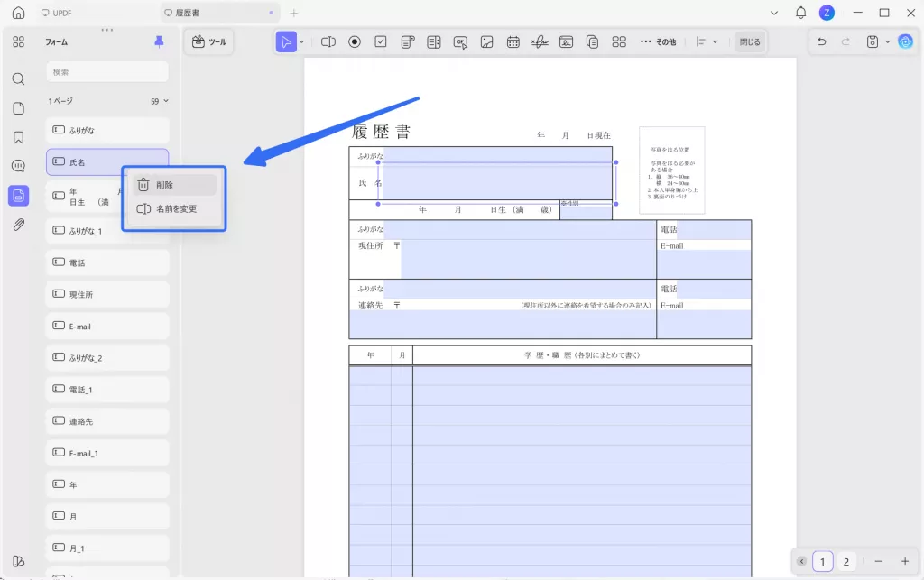Viewport: 924px width, 580px height.
Task: Choose 名前を変更 from context menu
Action: coord(174,208)
